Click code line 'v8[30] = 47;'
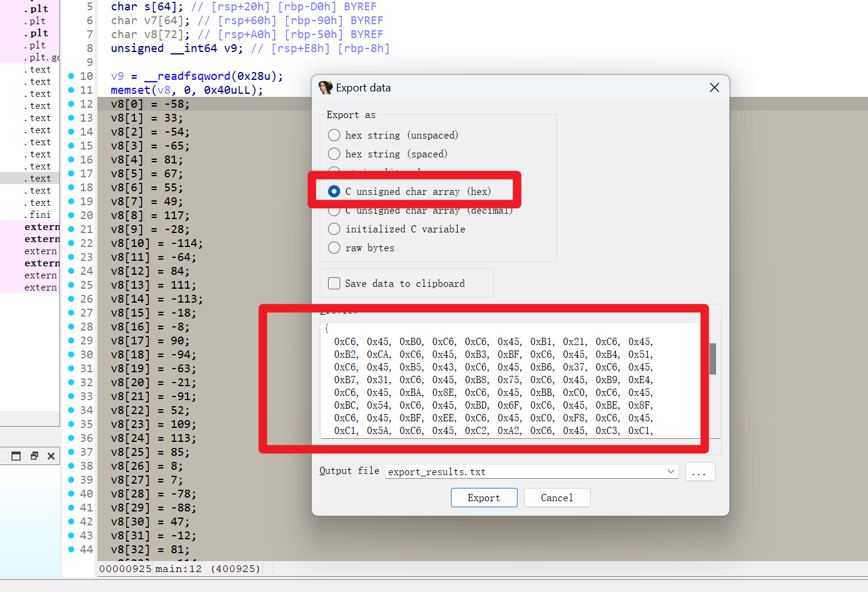The image size is (868, 592). point(150,521)
